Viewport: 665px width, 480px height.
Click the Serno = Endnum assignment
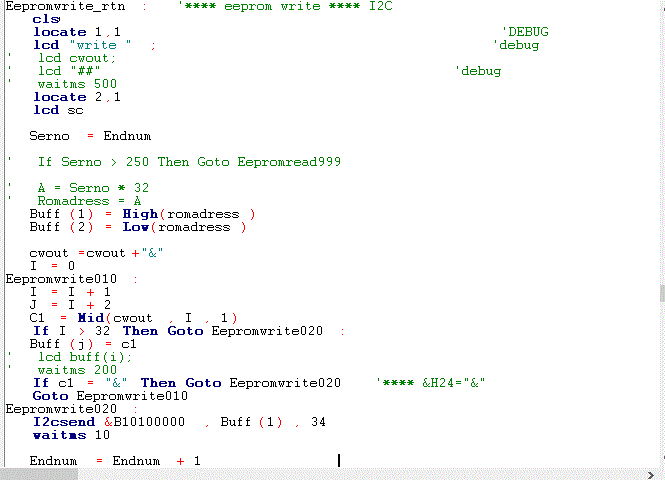[90, 136]
